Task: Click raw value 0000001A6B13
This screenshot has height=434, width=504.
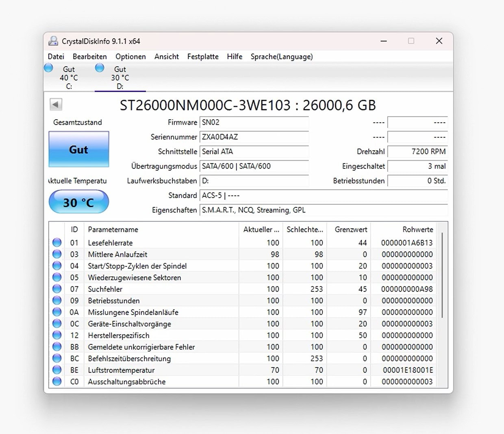Action: coord(407,243)
